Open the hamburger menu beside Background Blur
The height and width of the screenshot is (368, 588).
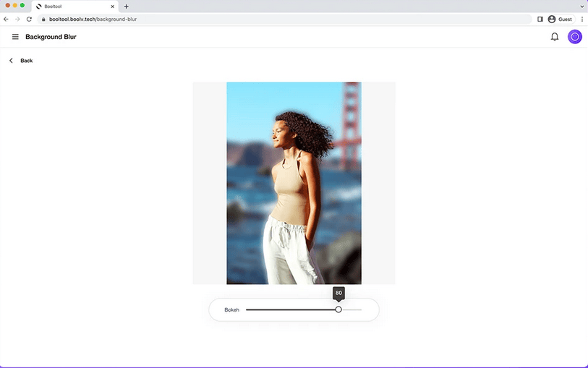(x=15, y=37)
